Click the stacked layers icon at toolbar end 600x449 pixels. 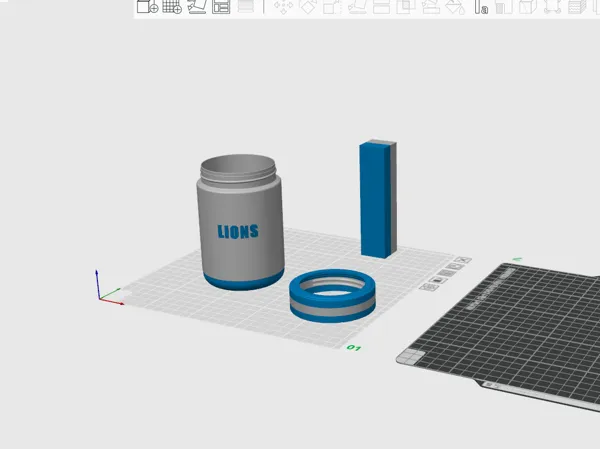pyautogui.click(x=577, y=7)
